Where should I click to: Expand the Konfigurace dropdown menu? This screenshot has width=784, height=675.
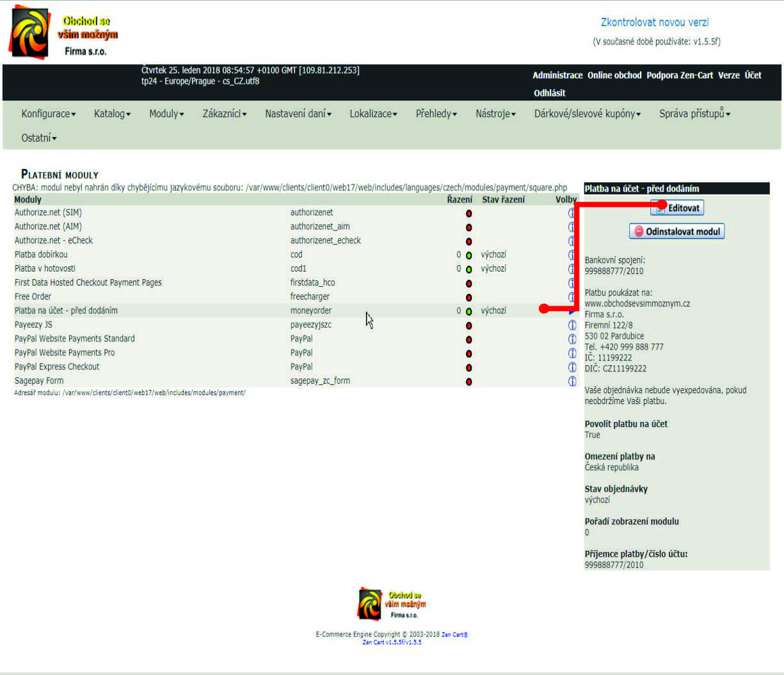point(49,114)
